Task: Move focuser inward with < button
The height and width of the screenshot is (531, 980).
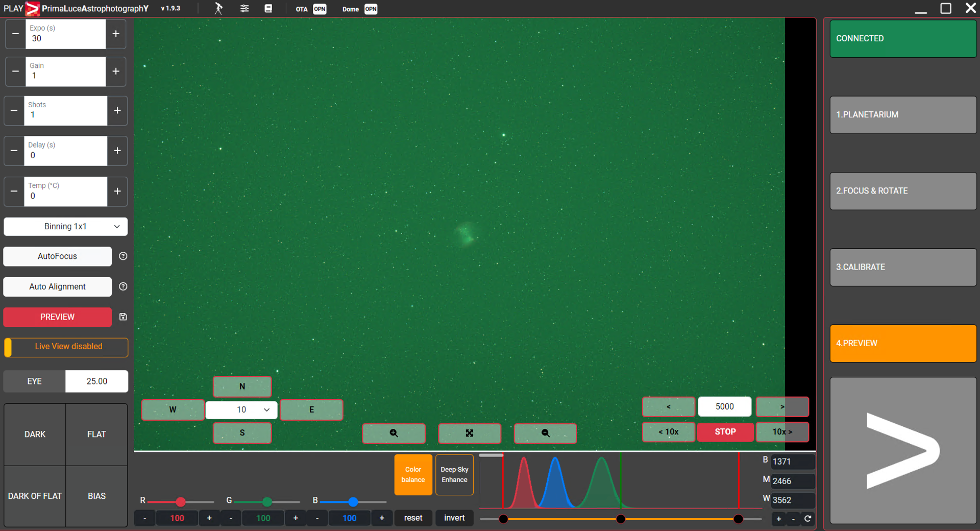Action: pos(669,407)
